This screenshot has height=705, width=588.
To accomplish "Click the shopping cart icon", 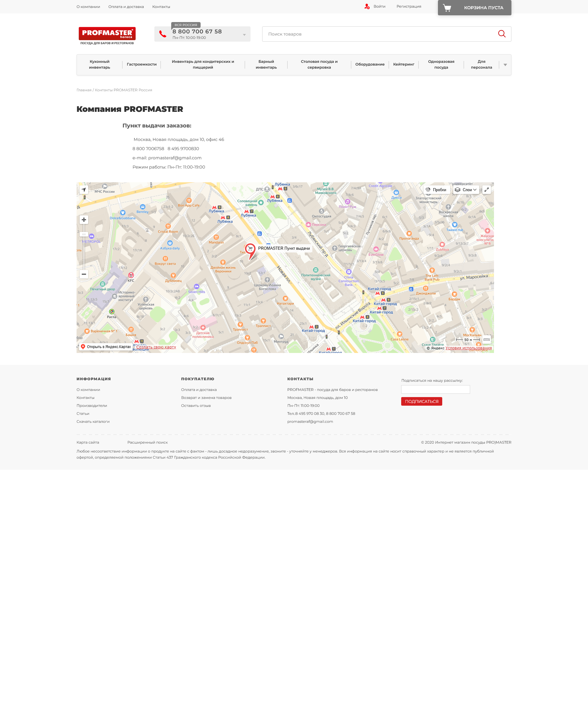I will (447, 8).
